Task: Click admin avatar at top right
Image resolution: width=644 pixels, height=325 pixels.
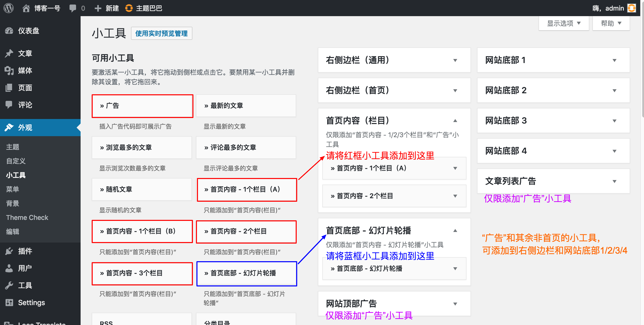Action: click(x=631, y=8)
